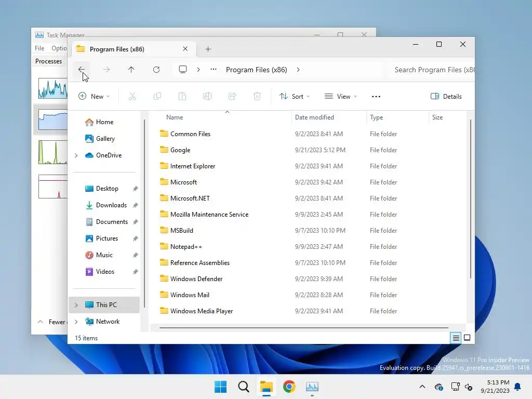Open the Pictures quick access folder
The height and width of the screenshot is (399, 532).
click(107, 238)
